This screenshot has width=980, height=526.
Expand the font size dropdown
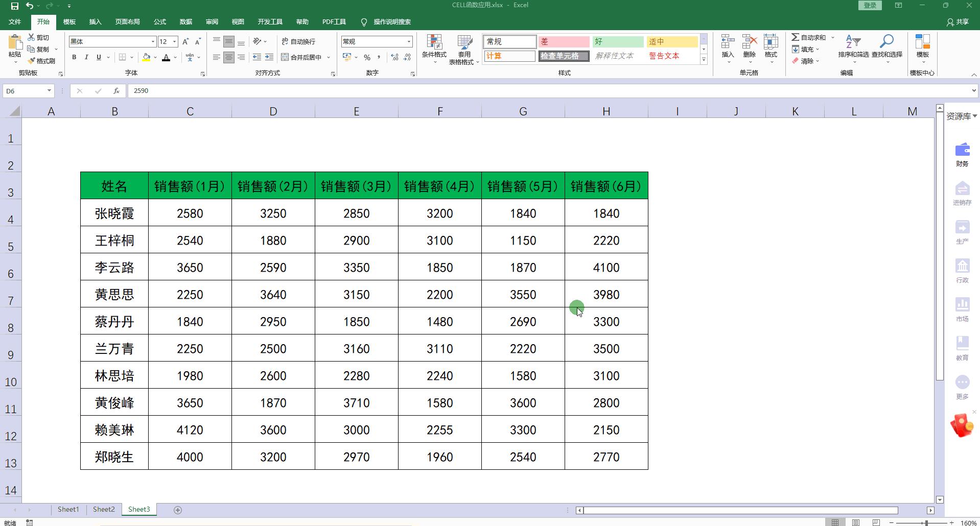(x=175, y=41)
